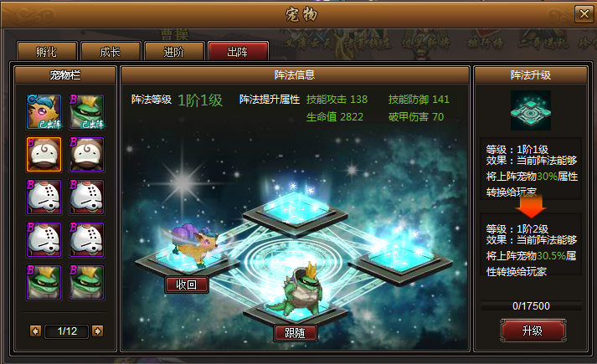Click the 升级 upgrade button
Viewport: 597px width, 364px height.
pos(533,331)
